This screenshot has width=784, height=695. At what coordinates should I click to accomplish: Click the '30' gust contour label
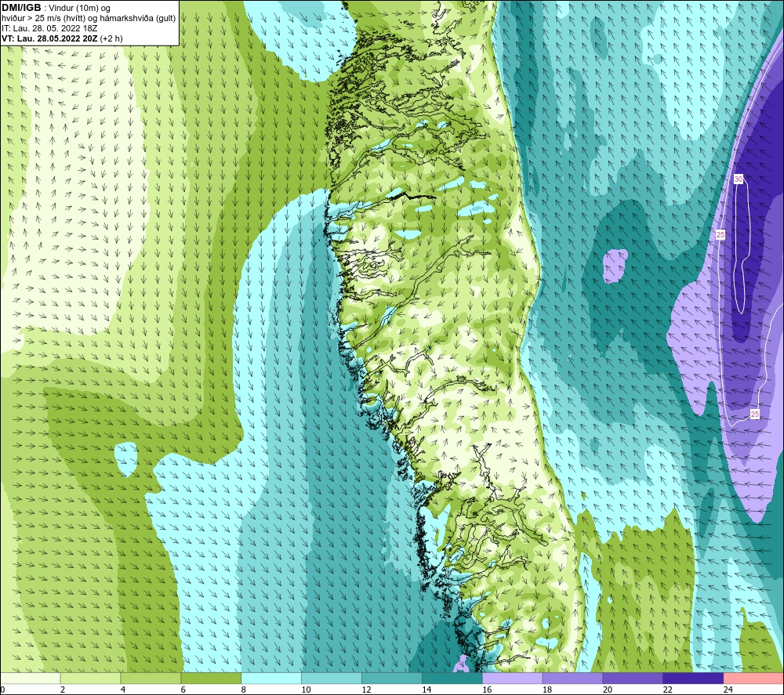click(x=739, y=179)
